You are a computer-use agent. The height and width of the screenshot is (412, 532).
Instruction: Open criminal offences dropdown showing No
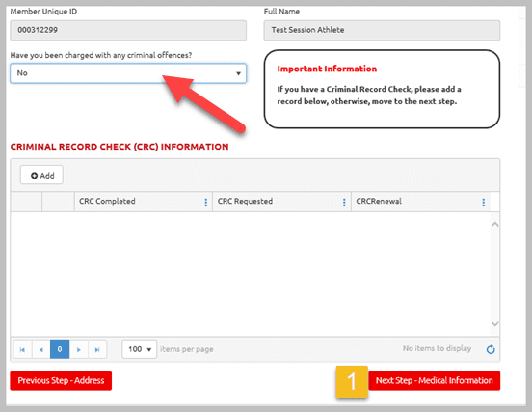(128, 73)
